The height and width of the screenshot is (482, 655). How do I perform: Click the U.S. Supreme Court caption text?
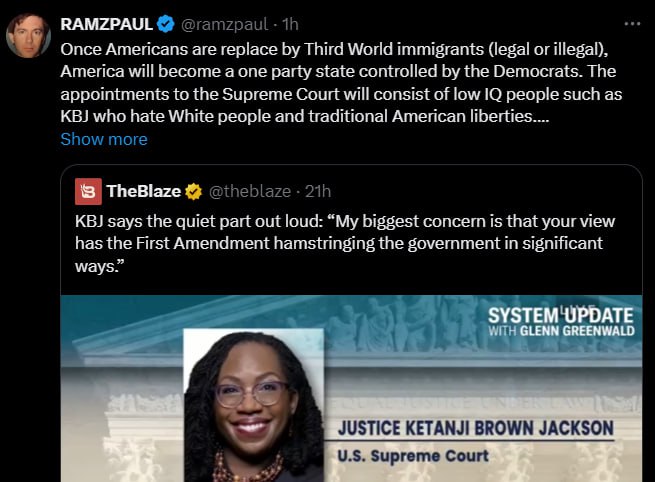pyautogui.click(x=413, y=456)
